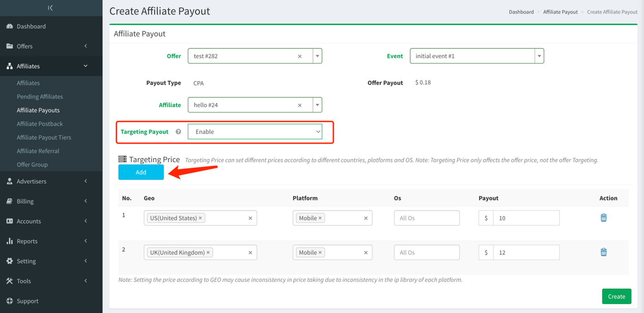Delete targeting price row 2 with the trash icon
The image size is (644, 313).
point(603,252)
